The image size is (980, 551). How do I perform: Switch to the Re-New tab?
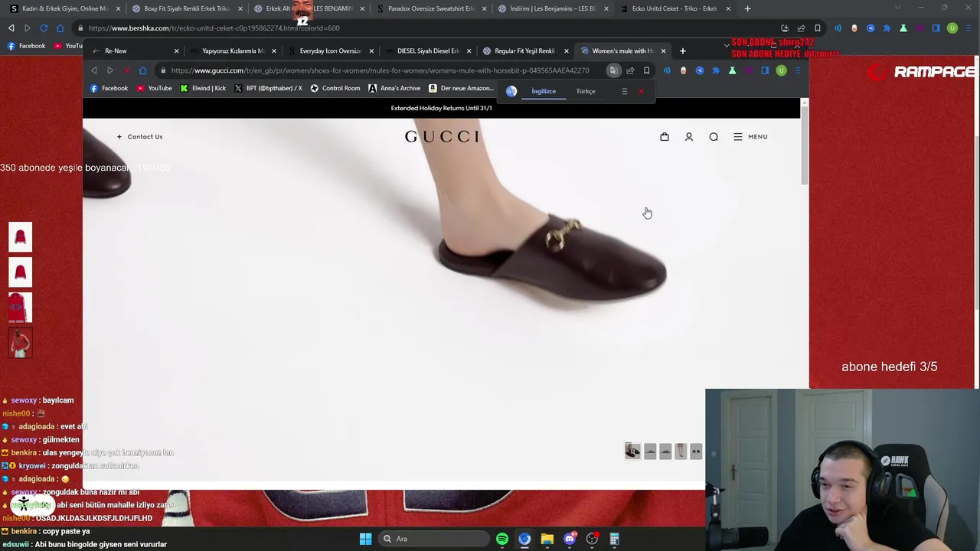point(135,51)
